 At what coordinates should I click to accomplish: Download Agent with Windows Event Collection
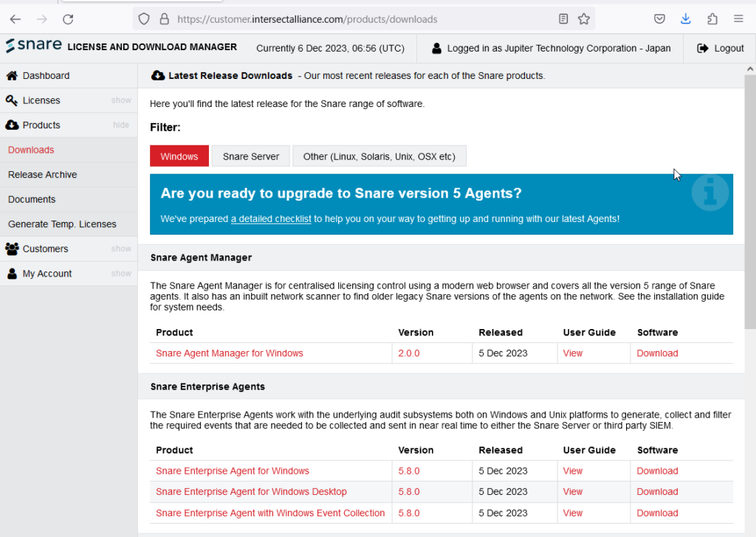click(657, 513)
